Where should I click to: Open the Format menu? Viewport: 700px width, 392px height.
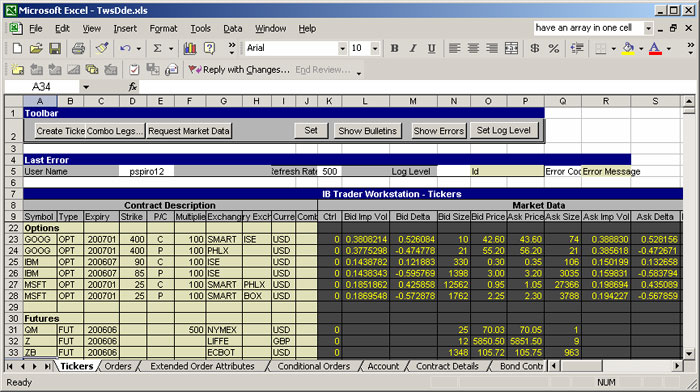(163, 29)
